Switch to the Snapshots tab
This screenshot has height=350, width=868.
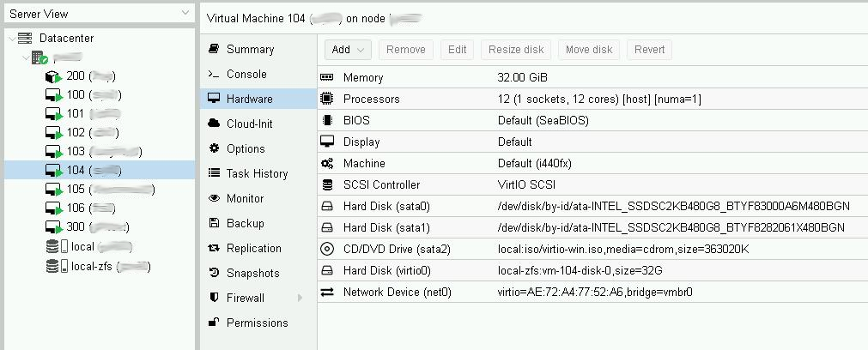252,274
